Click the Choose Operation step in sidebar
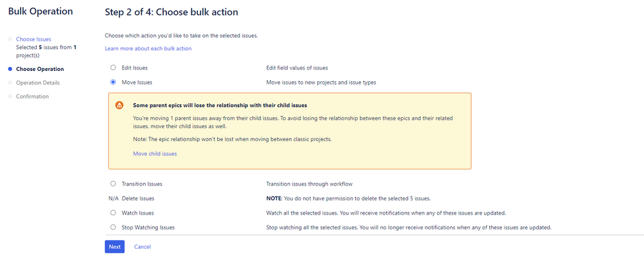The height and width of the screenshot is (270, 644). (x=40, y=69)
